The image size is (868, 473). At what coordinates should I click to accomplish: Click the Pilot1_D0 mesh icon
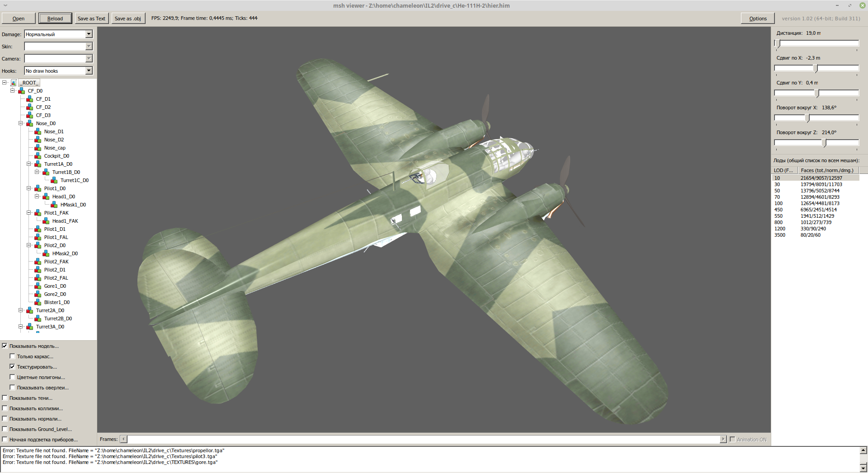38,188
